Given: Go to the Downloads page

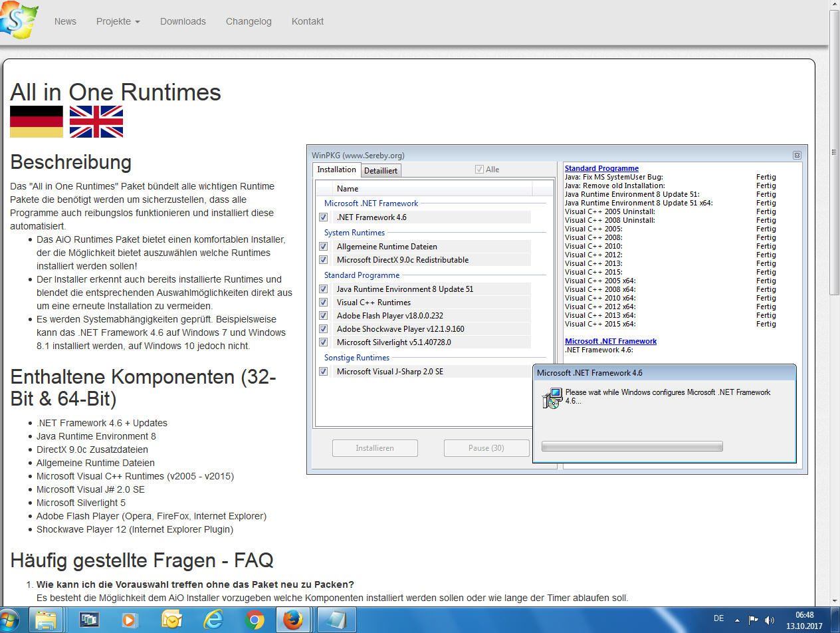Looking at the screenshot, I should click(x=183, y=21).
